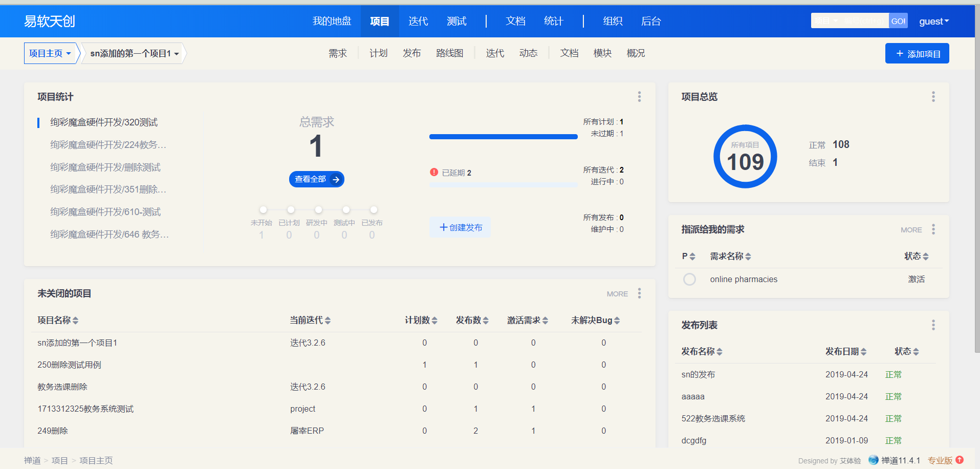The width and height of the screenshot is (980, 469).
Task: Switch to the 测试 top navigation tab
Action: (x=456, y=22)
